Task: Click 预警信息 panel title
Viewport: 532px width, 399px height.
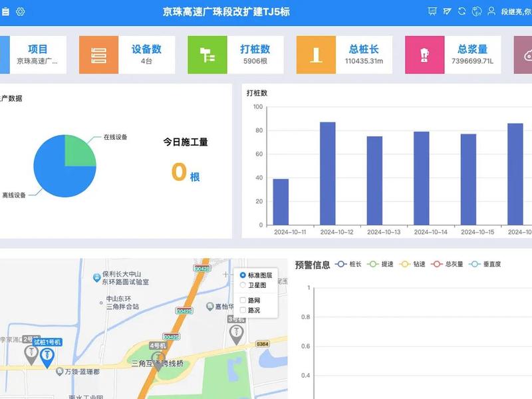Action: 313,265
